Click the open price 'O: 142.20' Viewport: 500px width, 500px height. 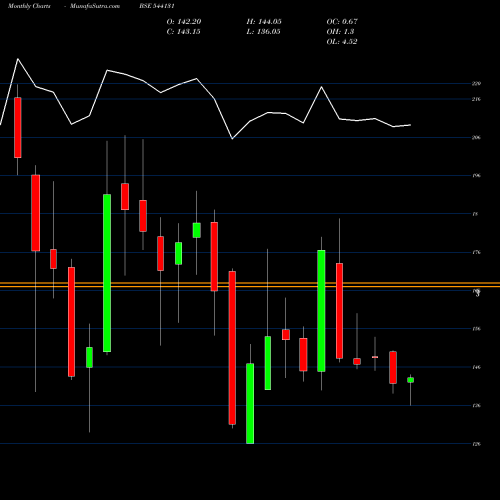(x=184, y=22)
